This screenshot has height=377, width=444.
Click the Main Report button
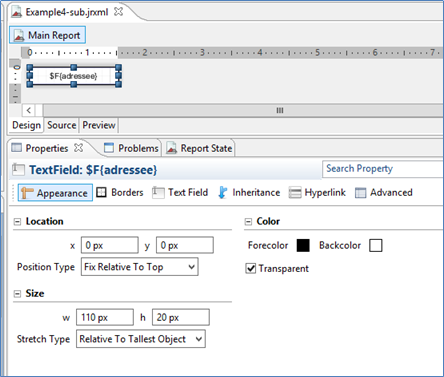[47, 35]
